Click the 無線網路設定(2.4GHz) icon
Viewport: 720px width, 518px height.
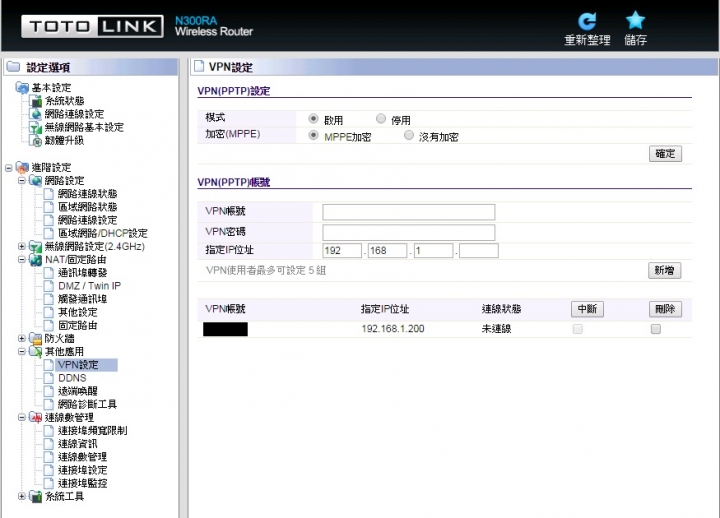tap(36, 247)
